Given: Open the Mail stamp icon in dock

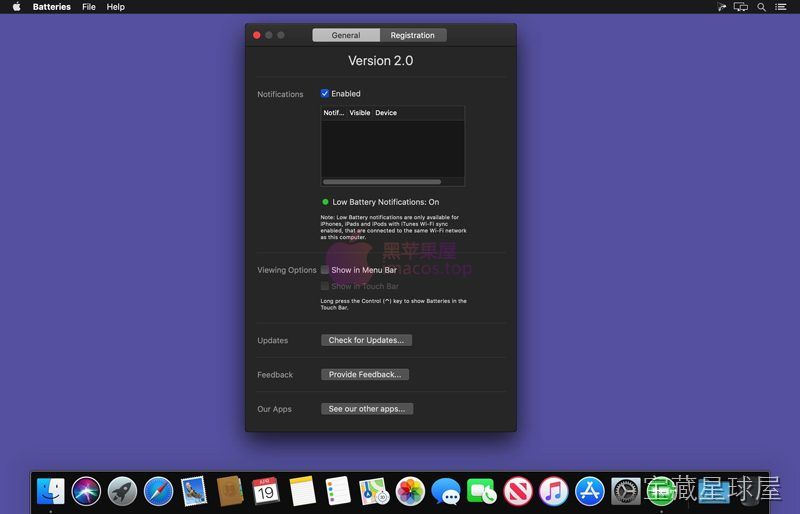Looking at the screenshot, I should (x=194, y=491).
